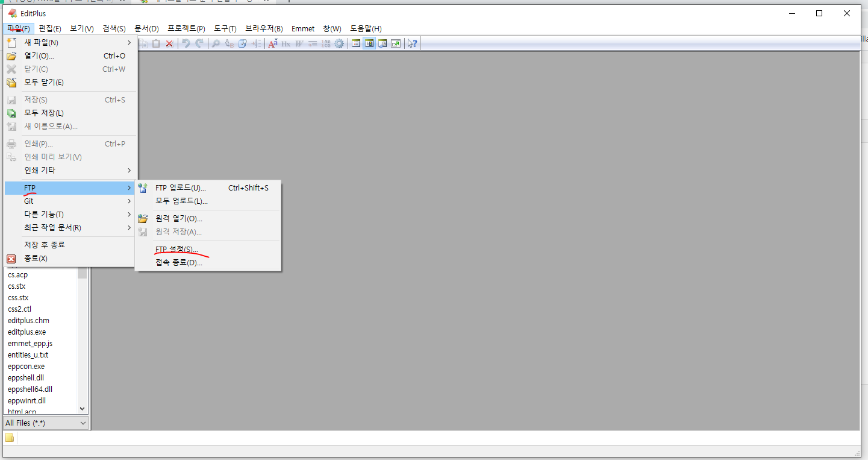Open Find with the magnifier toolbar icon
The width and height of the screenshot is (868, 460).
pyautogui.click(x=216, y=43)
